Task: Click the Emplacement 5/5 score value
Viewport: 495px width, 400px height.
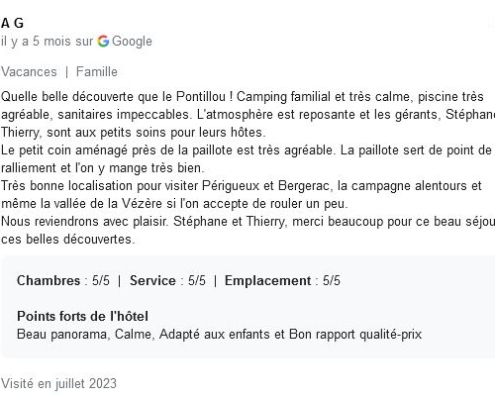Action: coord(331,281)
